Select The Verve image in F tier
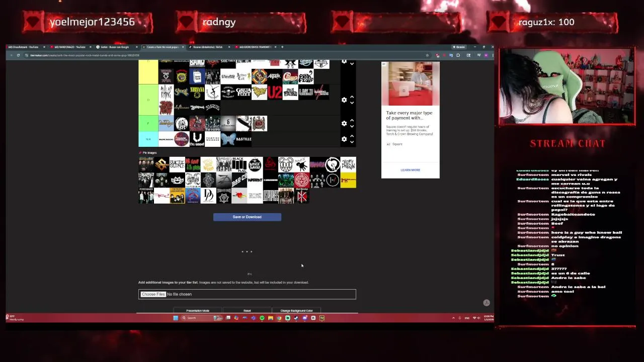This screenshot has width=644, height=362. tap(213, 123)
